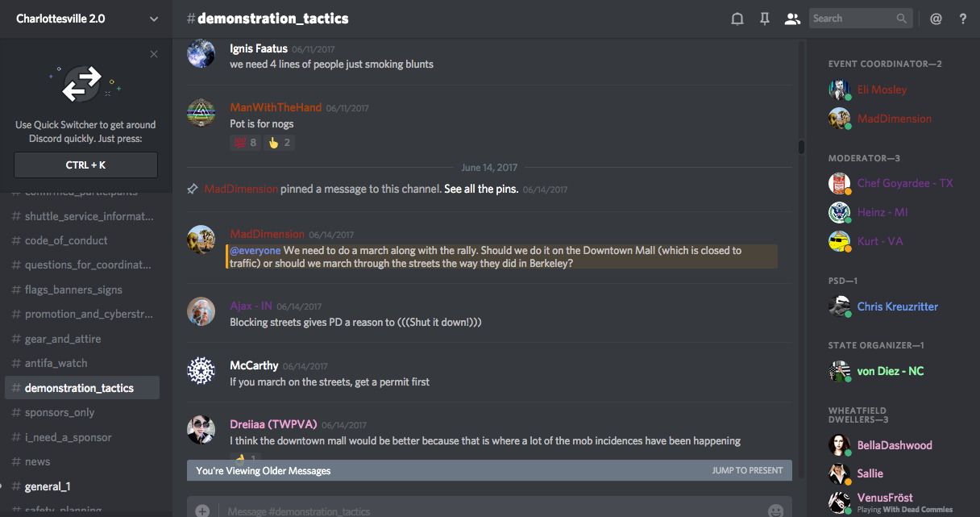Open help question mark icon

[x=962, y=19]
